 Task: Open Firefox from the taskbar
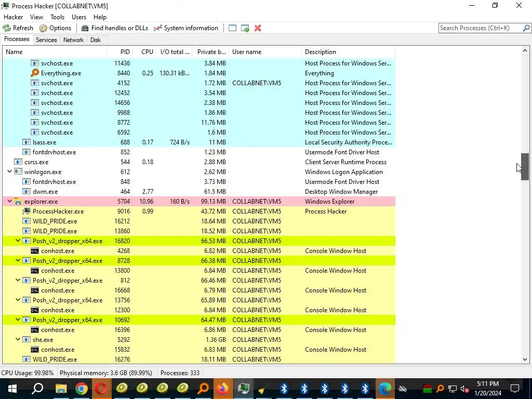[x=223, y=389]
